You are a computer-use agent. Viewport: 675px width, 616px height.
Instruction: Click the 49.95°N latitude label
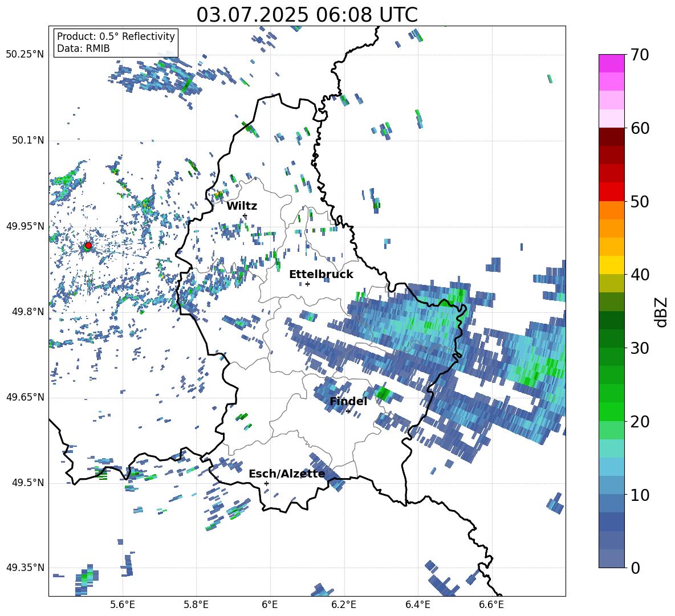pyautogui.click(x=25, y=226)
